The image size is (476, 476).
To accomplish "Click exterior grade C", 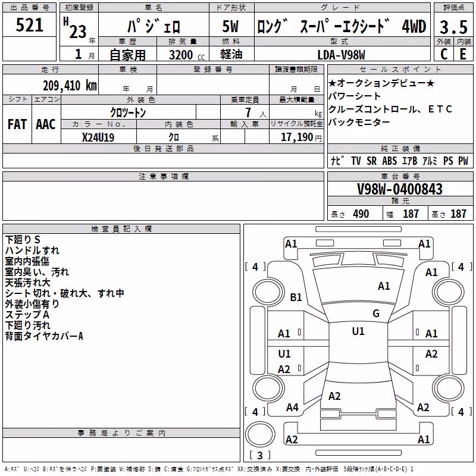I will point(444,54).
